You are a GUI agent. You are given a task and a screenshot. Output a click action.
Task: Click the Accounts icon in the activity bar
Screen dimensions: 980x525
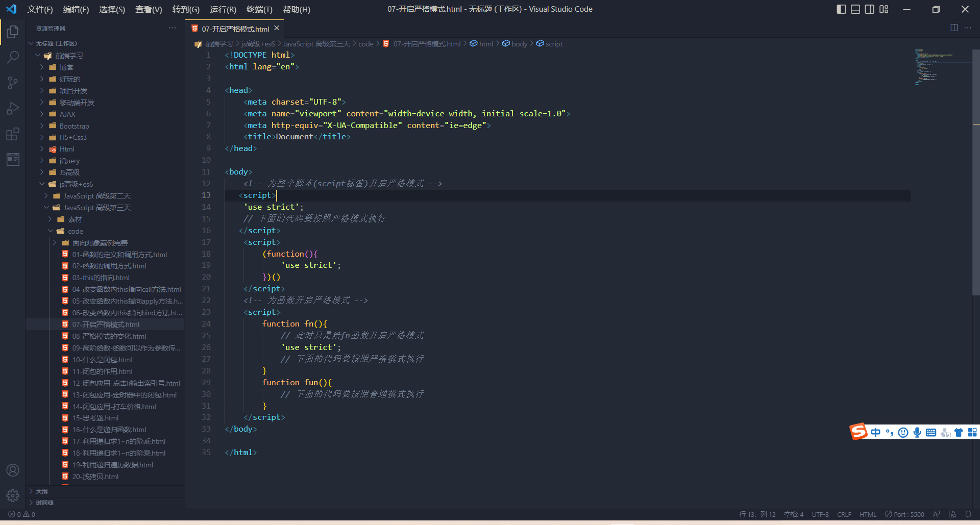(12, 470)
